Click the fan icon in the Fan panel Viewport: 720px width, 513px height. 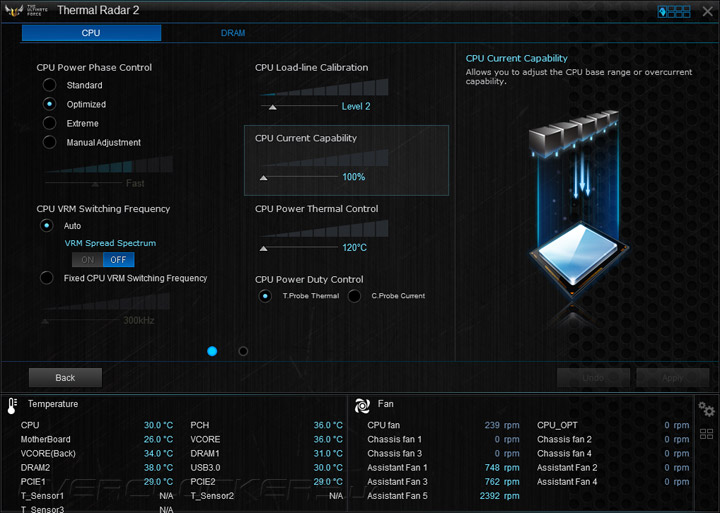[x=362, y=406]
